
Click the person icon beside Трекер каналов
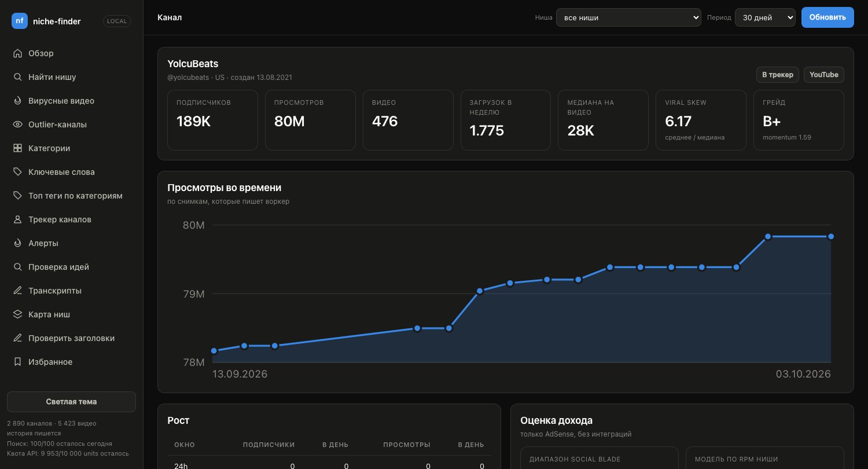coord(17,219)
